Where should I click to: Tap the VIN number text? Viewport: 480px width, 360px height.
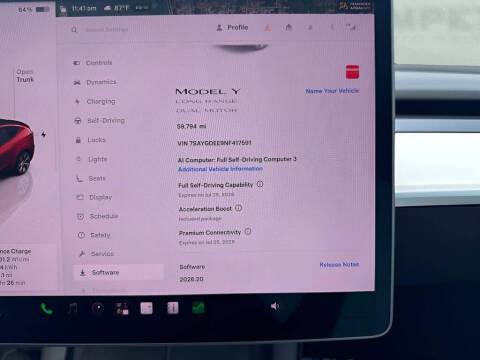click(214, 143)
